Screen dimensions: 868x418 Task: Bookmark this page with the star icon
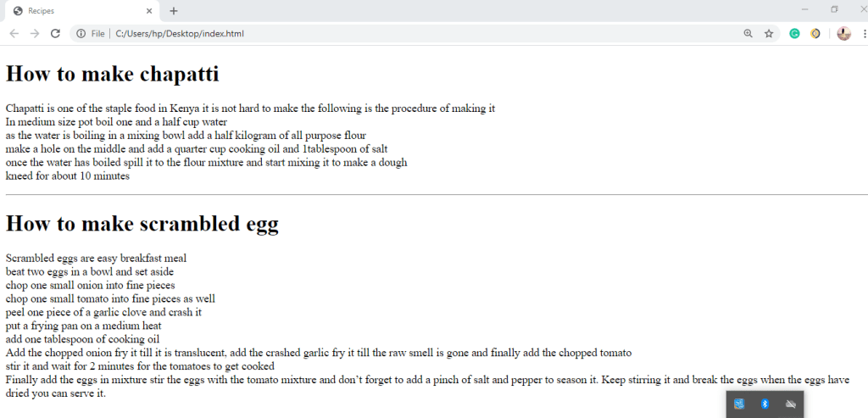click(x=769, y=34)
